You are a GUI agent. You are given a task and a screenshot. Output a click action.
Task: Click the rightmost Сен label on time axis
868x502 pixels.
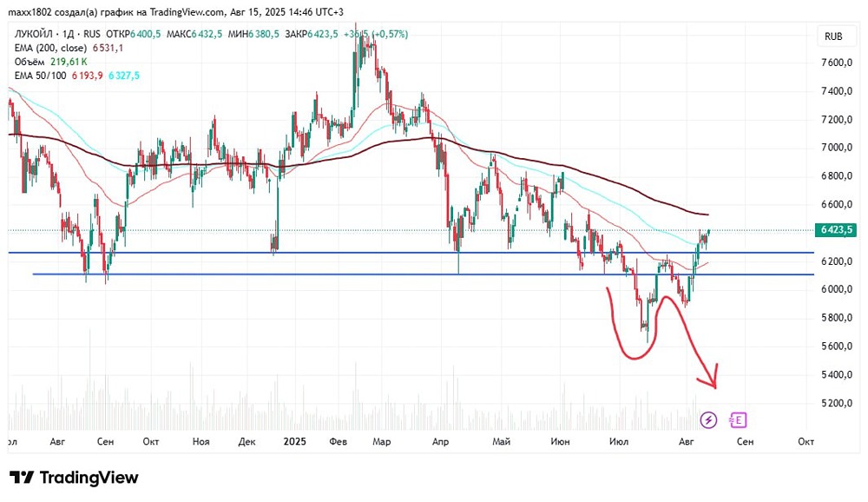click(745, 441)
